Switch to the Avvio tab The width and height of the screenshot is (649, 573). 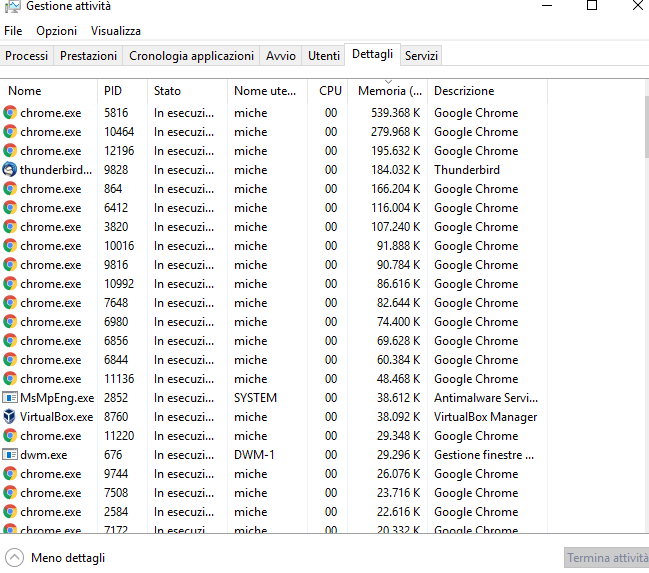[x=281, y=55]
